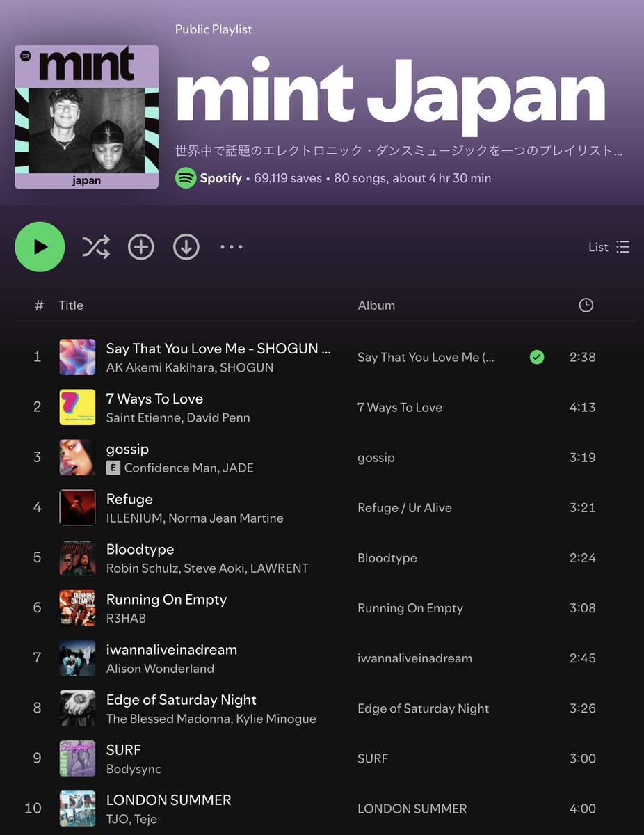
Task: Select LONDON SUMMER track title
Action: [168, 800]
